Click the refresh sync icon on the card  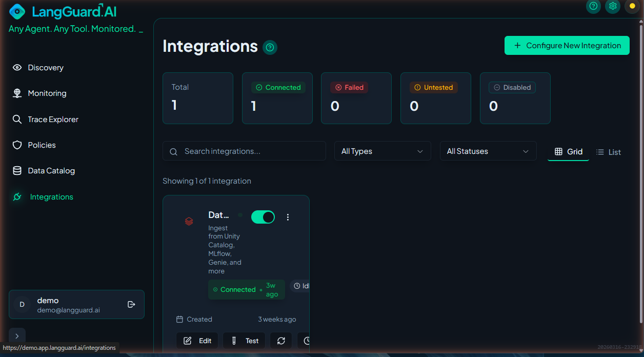pyautogui.click(x=281, y=341)
